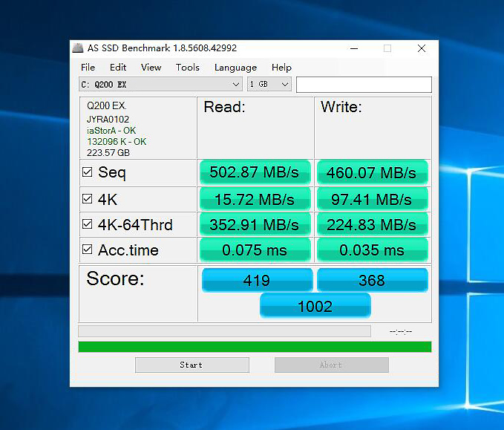This screenshot has height=430, width=504.
Task: Click the AS SSD Benchmark title bar icon
Action: pyautogui.click(x=78, y=48)
